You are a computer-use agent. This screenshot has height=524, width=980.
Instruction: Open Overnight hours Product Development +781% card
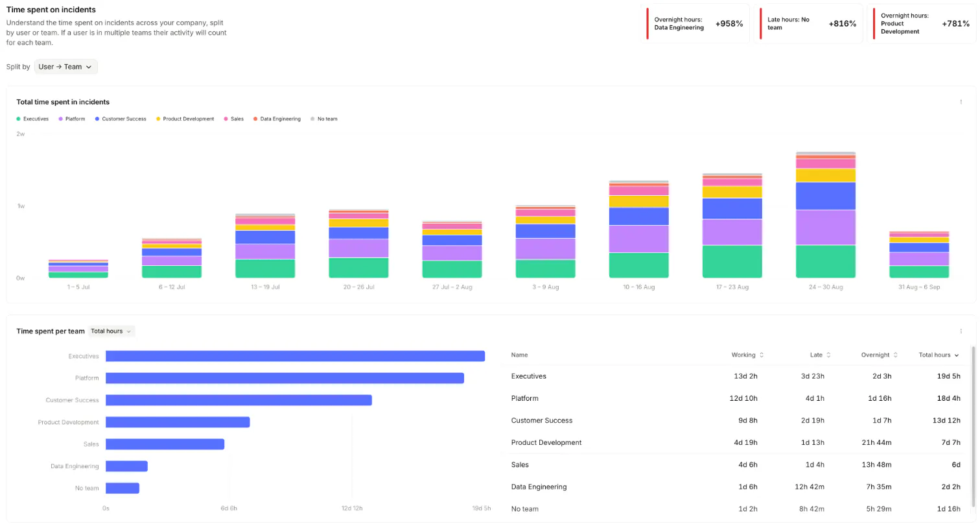tap(922, 23)
